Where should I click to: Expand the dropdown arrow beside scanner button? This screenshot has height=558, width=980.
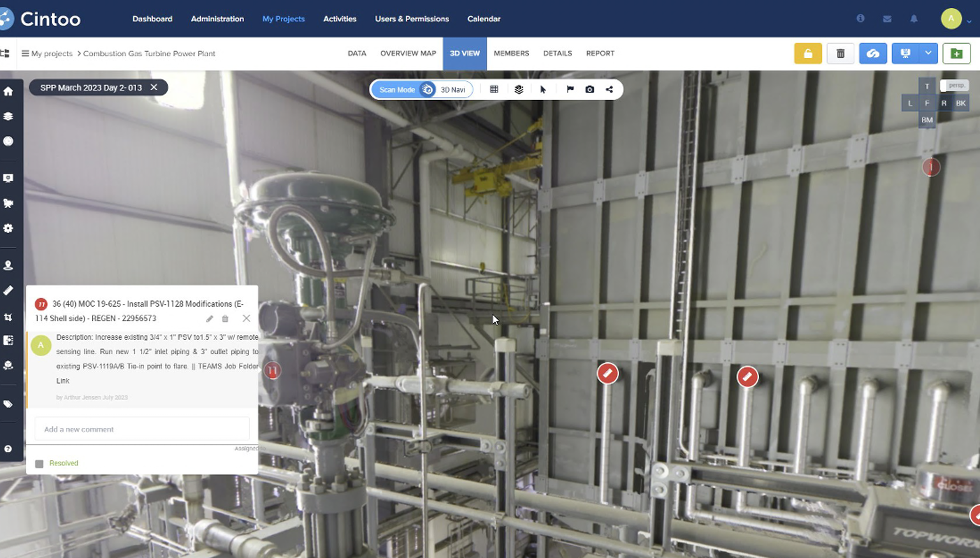(928, 54)
